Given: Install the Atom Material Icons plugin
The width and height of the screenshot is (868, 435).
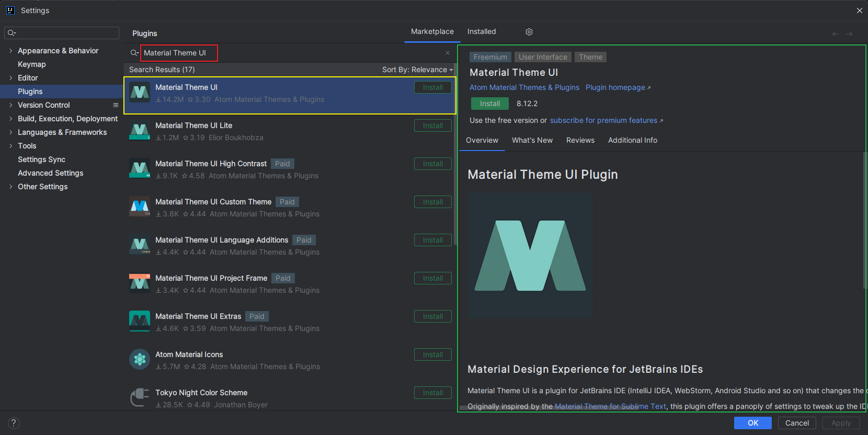Looking at the screenshot, I should 433,354.
